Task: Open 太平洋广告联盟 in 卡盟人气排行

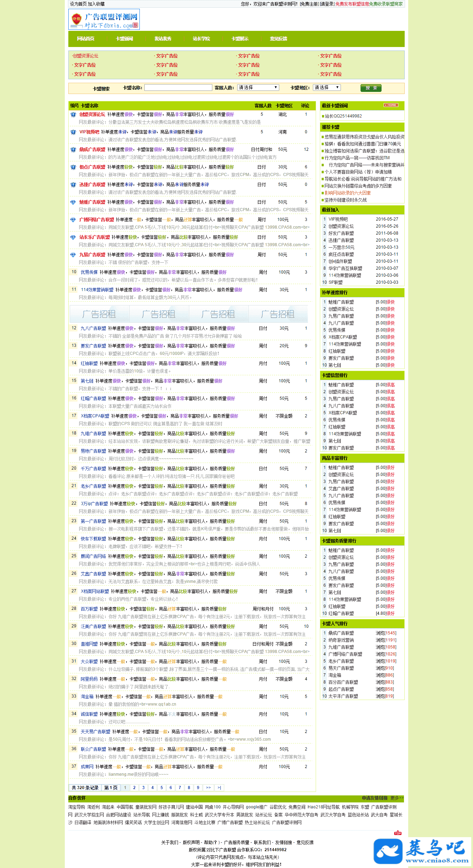Action: coord(343,696)
